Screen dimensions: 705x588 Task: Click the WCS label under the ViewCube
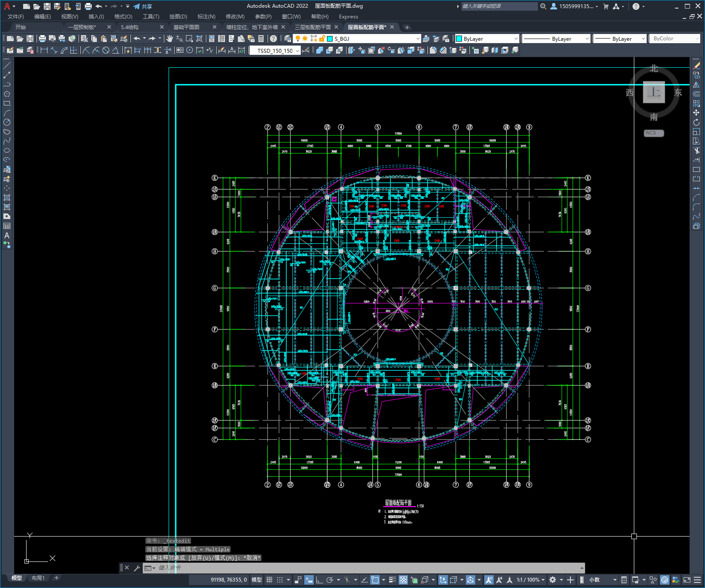654,133
